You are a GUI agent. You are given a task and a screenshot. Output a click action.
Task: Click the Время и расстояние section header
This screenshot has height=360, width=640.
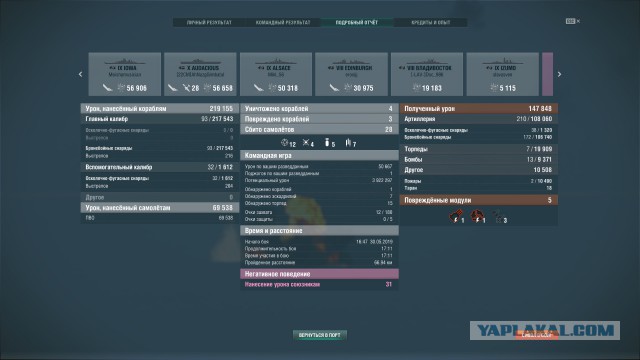[x=319, y=231]
